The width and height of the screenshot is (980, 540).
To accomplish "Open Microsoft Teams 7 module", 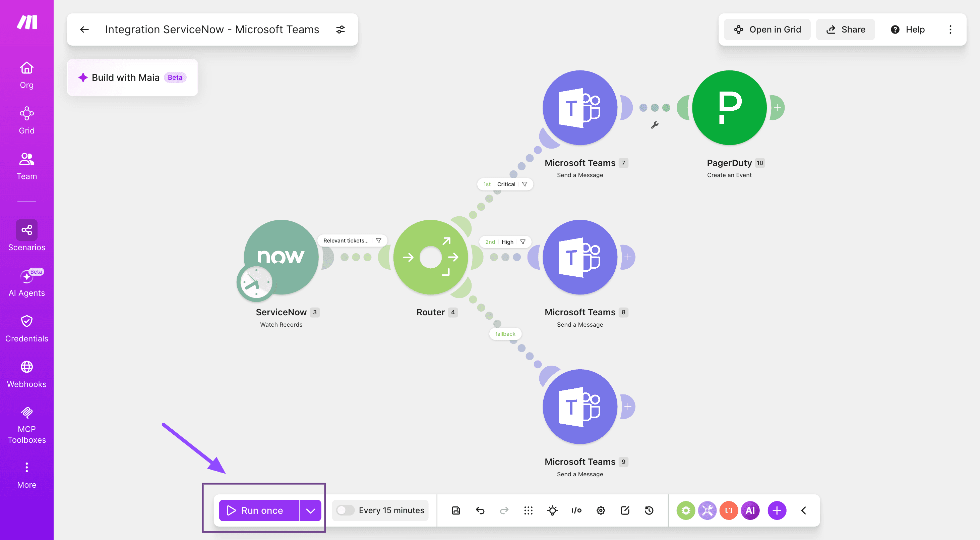I will pos(580,107).
